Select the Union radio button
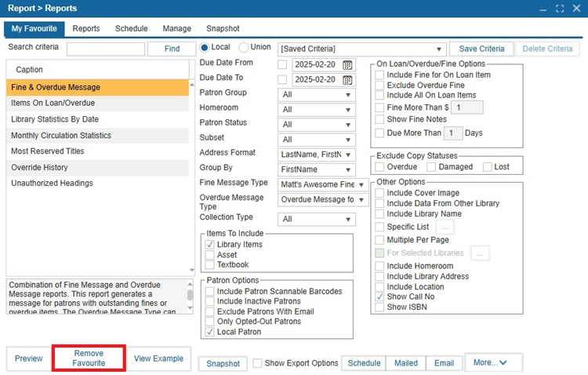 click(x=244, y=47)
